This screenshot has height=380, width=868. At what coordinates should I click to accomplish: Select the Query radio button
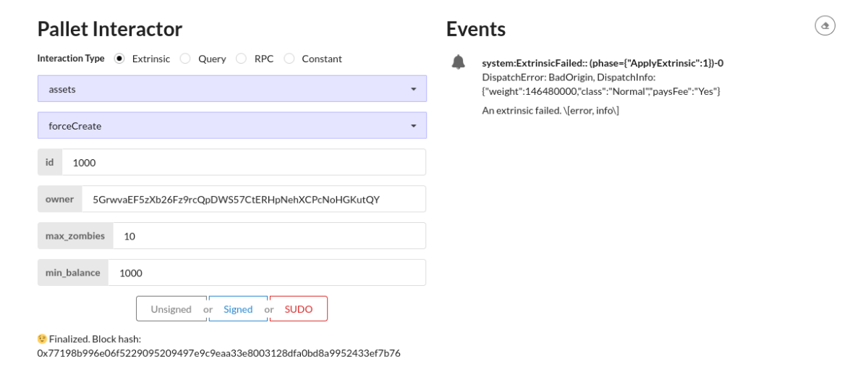(x=185, y=59)
